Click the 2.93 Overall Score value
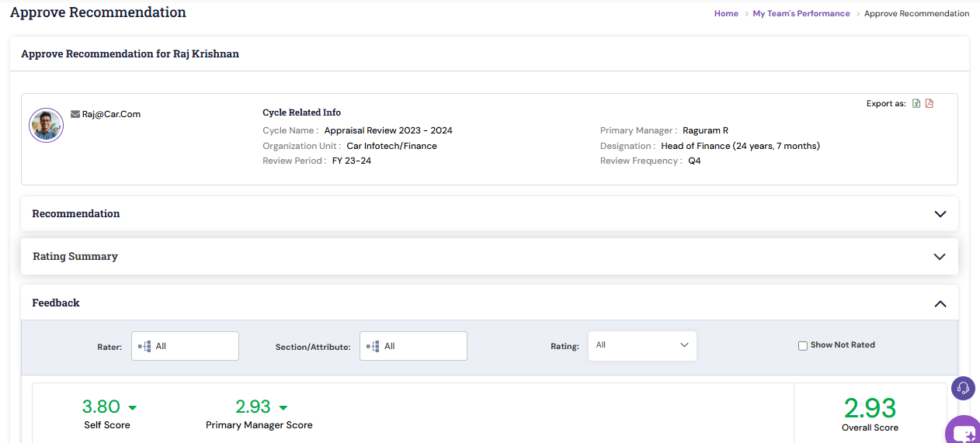The image size is (980, 443). (870, 407)
